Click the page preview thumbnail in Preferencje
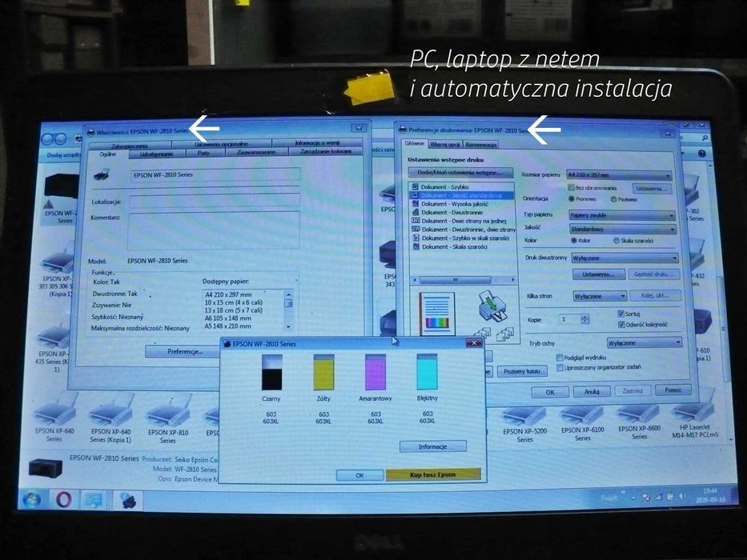 (x=437, y=314)
